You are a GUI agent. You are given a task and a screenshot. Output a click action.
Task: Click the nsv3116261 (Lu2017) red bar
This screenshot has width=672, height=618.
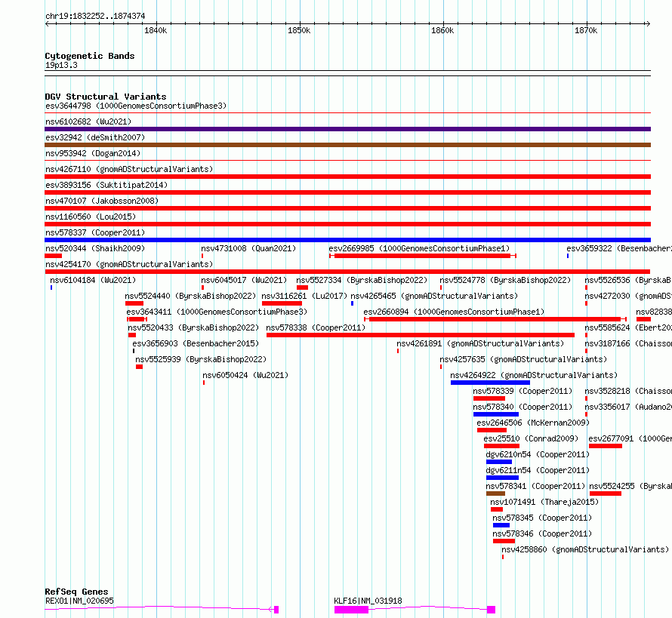click(x=282, y=303)
